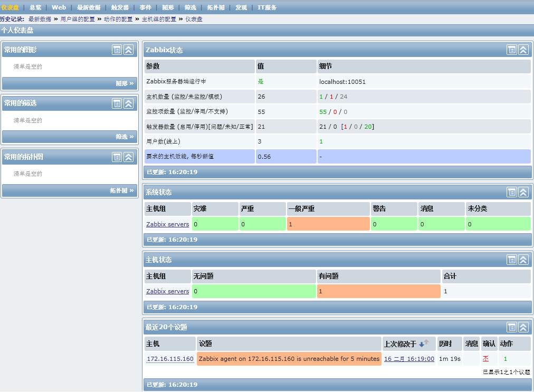Collapse the 主机状态 widget
Screen dimensions: 534x392
tap(523, 260)
